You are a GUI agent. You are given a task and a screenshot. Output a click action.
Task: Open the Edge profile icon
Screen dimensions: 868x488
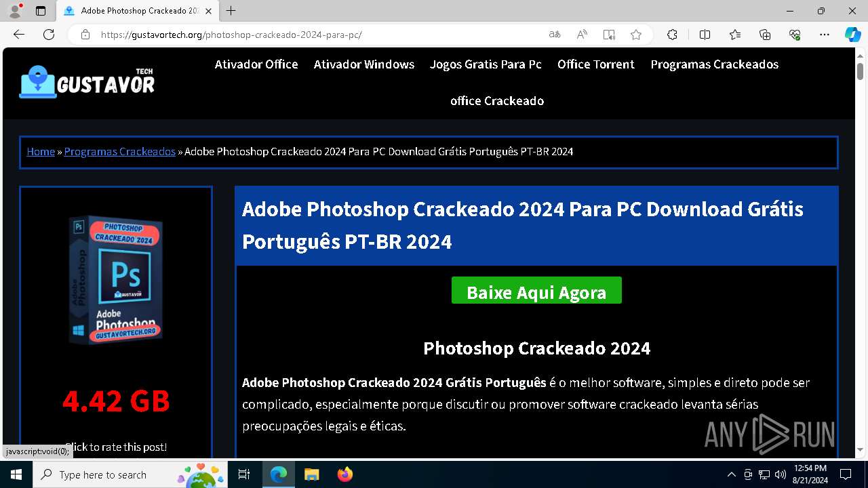click(x=15, y=11)
